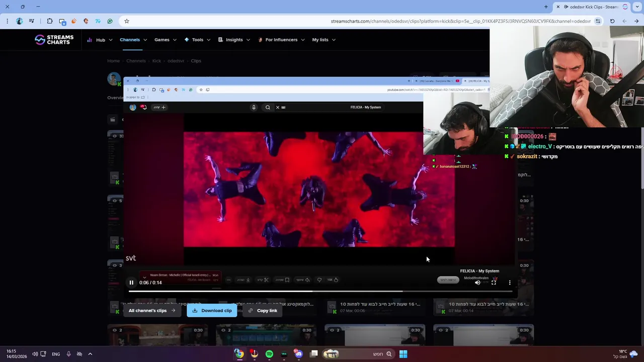Image resolution: width=644 pixels, height=362 pixels.
Task: Click the orange extension icon in toolbar
Action: point(74,21)
